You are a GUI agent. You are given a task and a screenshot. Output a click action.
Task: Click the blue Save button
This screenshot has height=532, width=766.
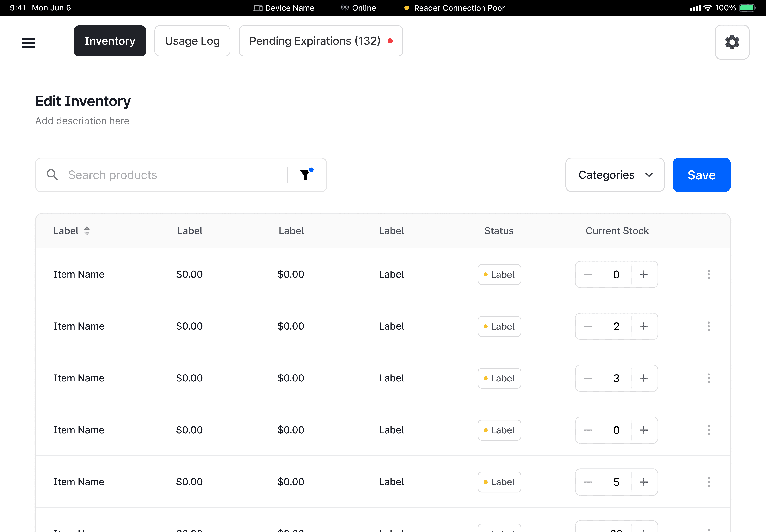(701, 175)
